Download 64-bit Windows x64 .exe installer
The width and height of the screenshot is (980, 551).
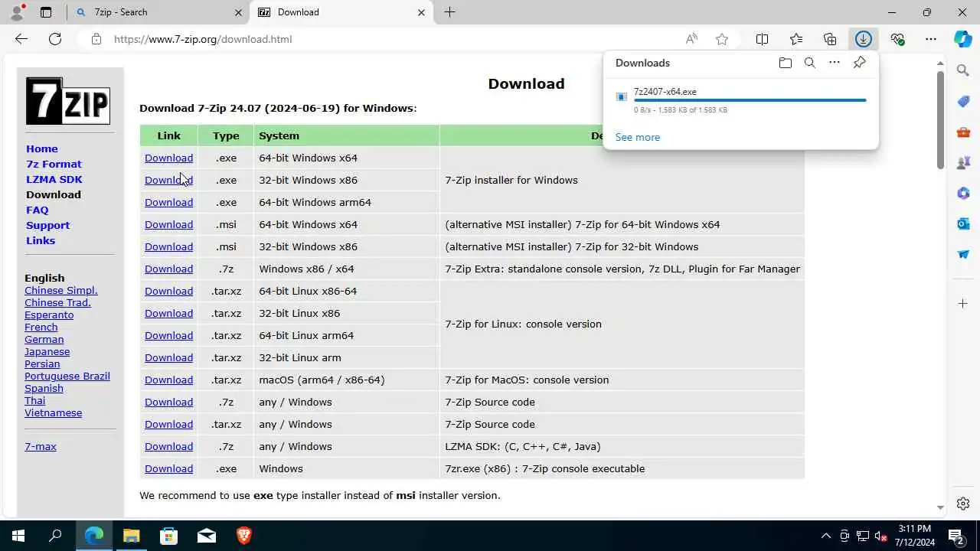click(x=168, y=158)
